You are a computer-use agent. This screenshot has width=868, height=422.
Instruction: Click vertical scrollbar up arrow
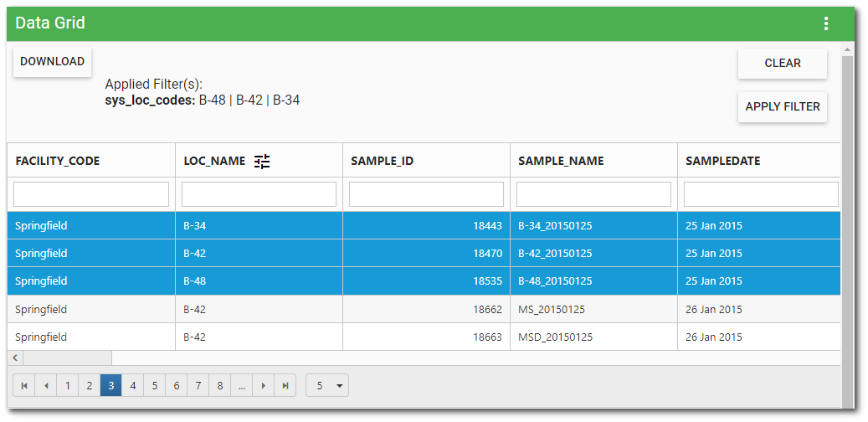point(846,50)
